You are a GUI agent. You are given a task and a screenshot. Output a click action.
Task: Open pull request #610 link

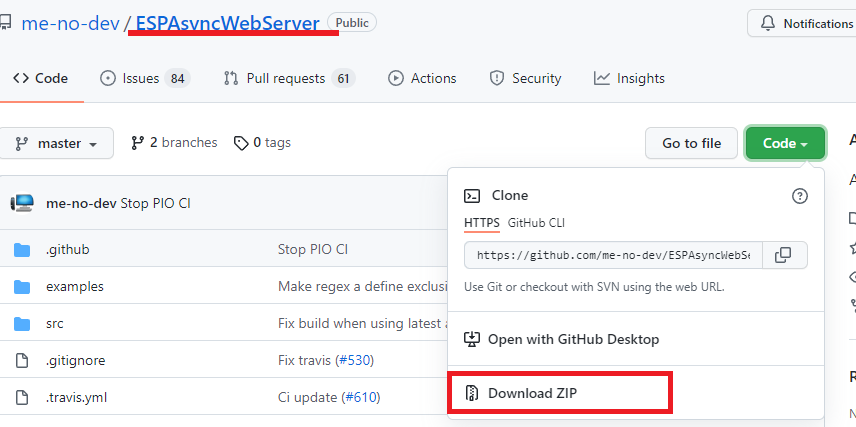(360, 397)
